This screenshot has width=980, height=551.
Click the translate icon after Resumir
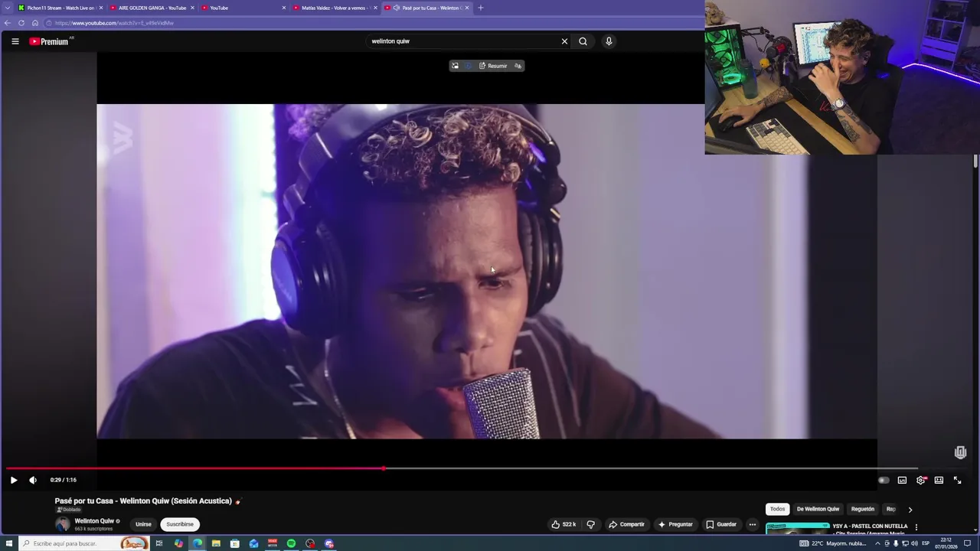[x=518, y=66]
